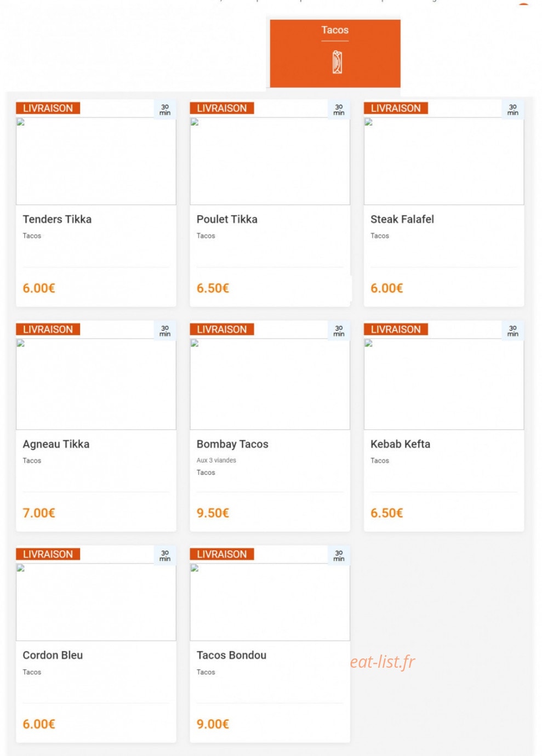Open the Kebab Kefta title link
This screenshot has height=756, width=542.
pos(400,444)
